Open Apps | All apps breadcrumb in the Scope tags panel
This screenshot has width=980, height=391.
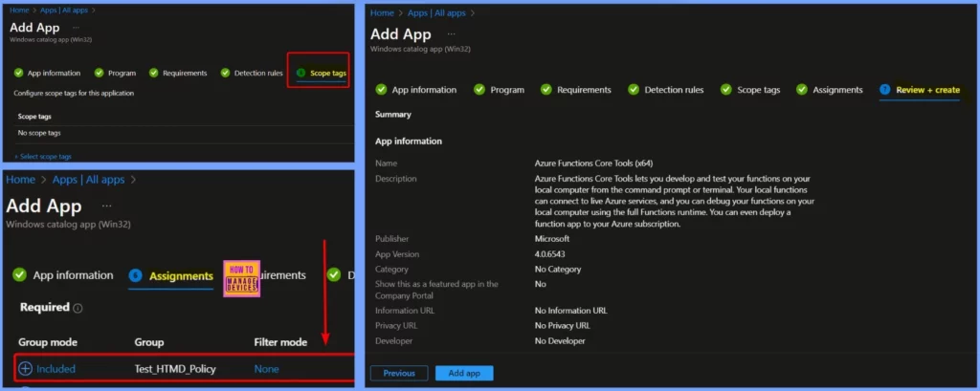click(64, 10)
